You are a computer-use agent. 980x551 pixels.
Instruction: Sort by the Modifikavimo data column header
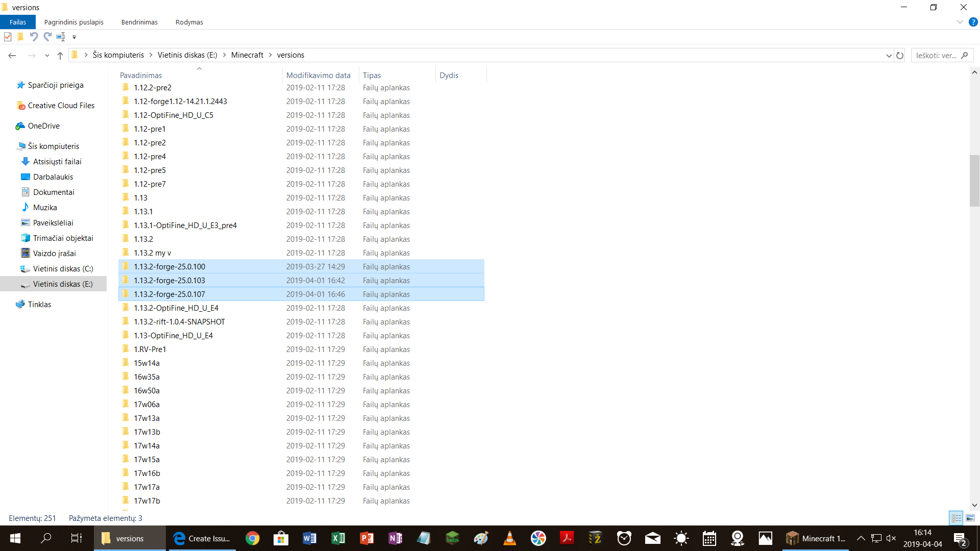pos(318,75)
